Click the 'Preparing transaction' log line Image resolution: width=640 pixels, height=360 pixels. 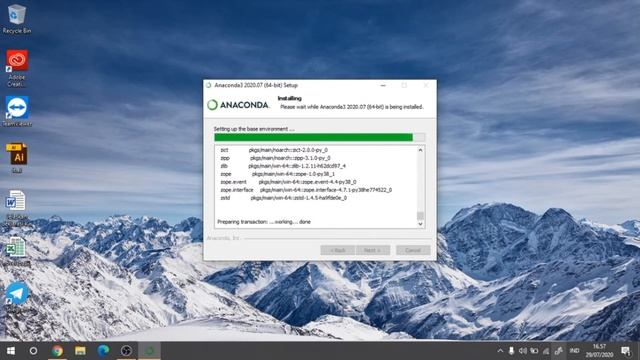264,222
